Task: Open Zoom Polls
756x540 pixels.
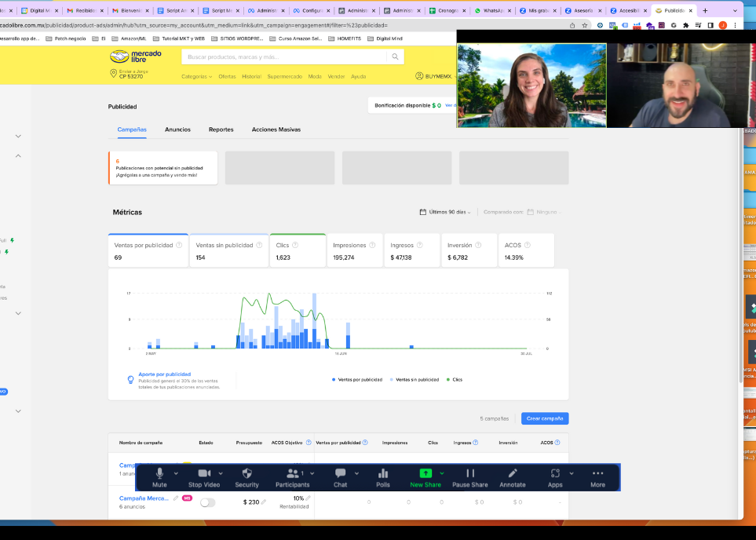Action: pos(383,478)
